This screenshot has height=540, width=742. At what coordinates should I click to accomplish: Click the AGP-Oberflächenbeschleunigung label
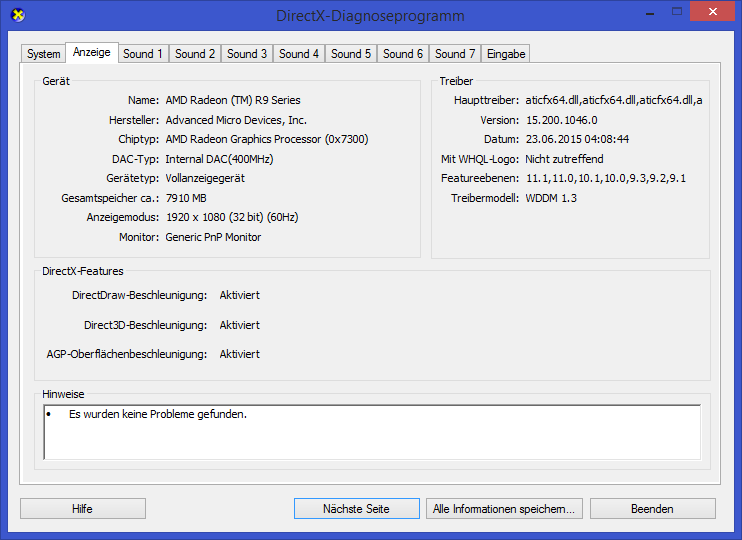click(x=127, y=354)
